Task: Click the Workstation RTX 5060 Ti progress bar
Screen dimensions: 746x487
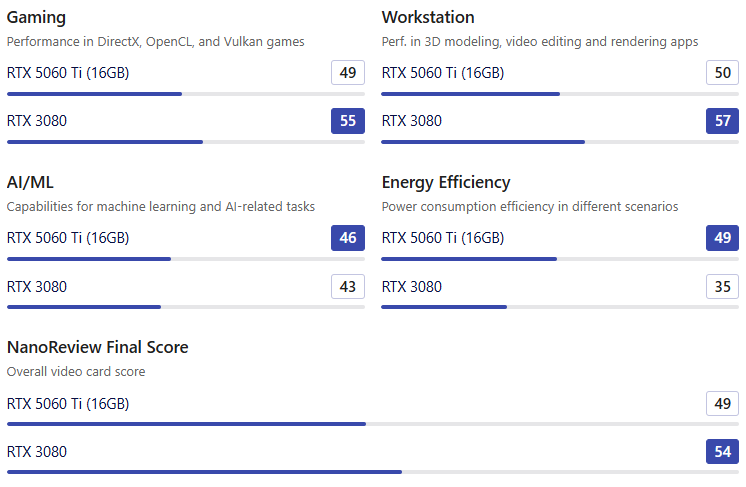Action: (560, 94)
